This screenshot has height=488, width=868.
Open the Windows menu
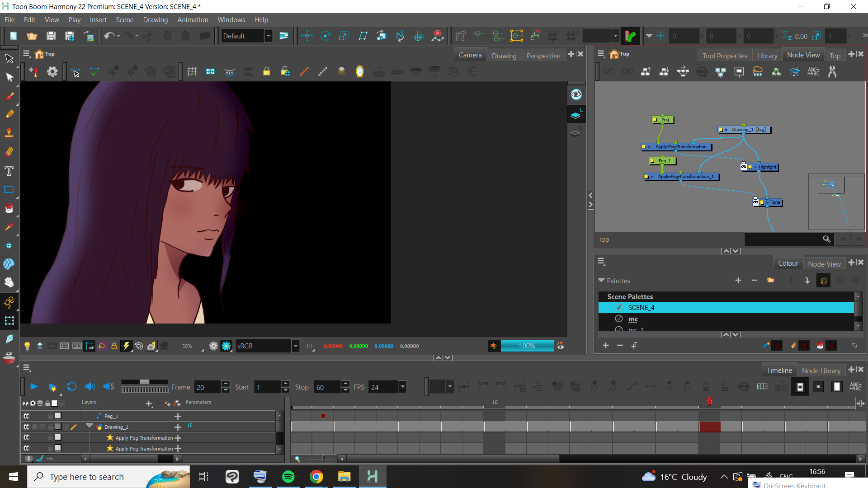[x=231, y=20]
